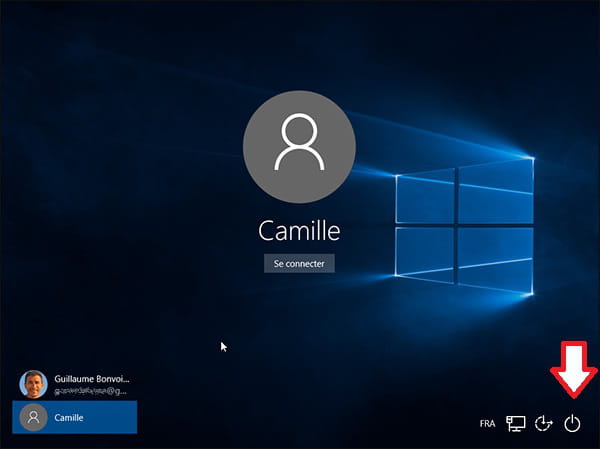Screen dimensions: 600x449
Task: Switch the FRA keyboard language indicator
Action: pyautogui.click(x=487, y=424)
